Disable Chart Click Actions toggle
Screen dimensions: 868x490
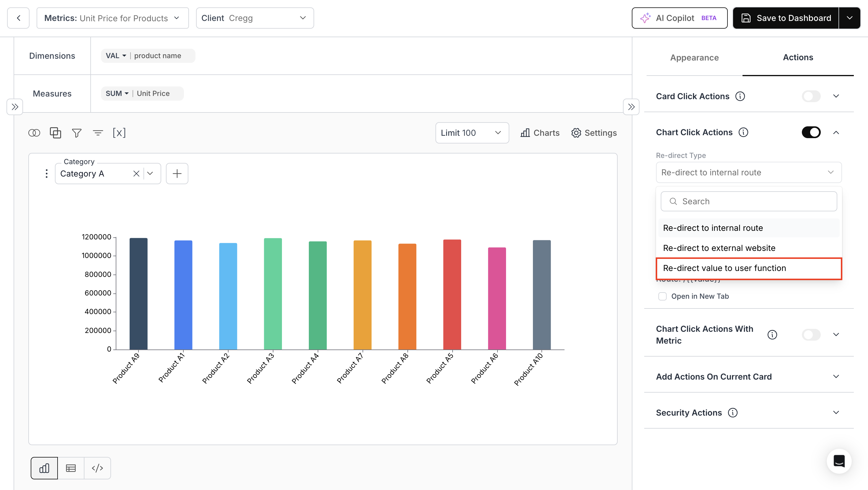(x=811, y=132)
